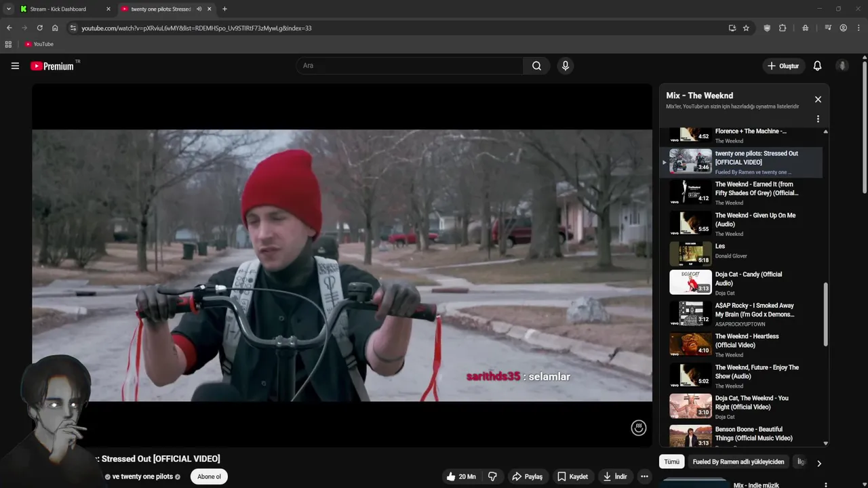868x488 pixels.
Task: Select the current twenty one pilots: Stressed Out item
Action: point(743,163)
